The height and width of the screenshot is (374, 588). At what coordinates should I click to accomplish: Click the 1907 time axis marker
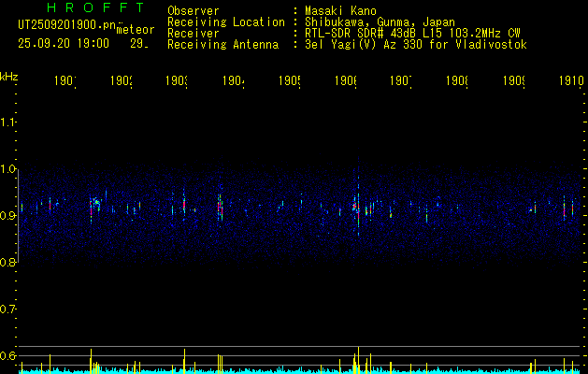(x=401, y=80)
